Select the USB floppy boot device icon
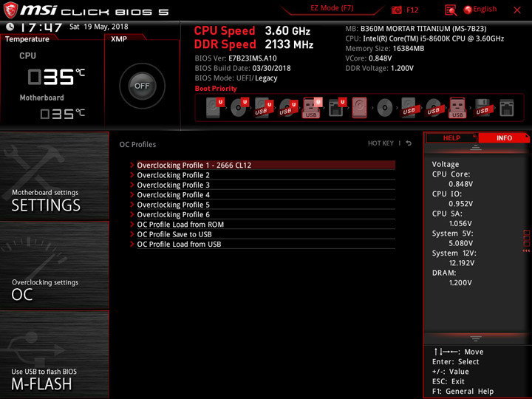This screenshot has height=399, width=532. 482,108
